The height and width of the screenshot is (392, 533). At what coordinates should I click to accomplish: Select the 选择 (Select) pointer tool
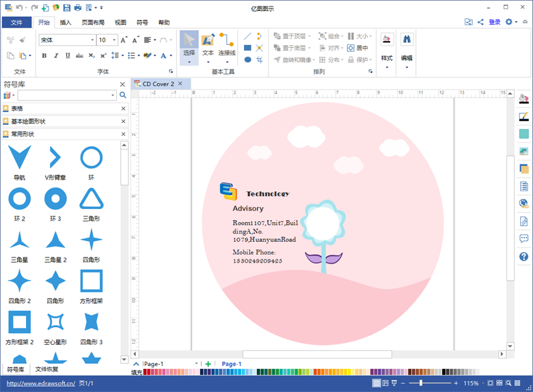189,46
